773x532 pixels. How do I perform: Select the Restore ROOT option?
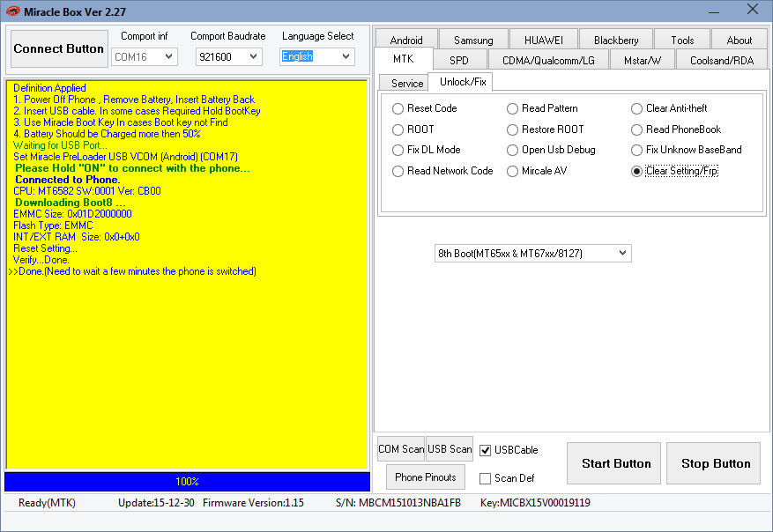(546, 129)
